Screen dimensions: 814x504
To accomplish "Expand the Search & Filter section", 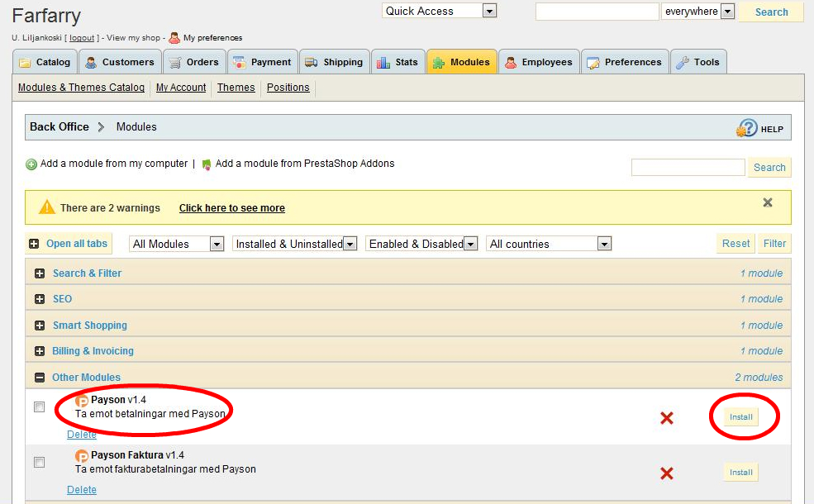I will pyautogui.click(x=40, y=273).
